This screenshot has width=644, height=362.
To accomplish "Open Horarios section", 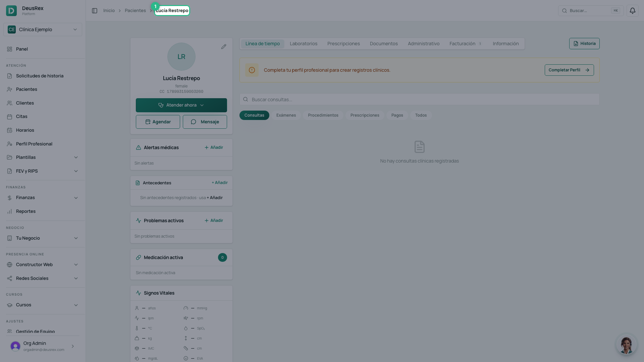I will click(43, 130).
